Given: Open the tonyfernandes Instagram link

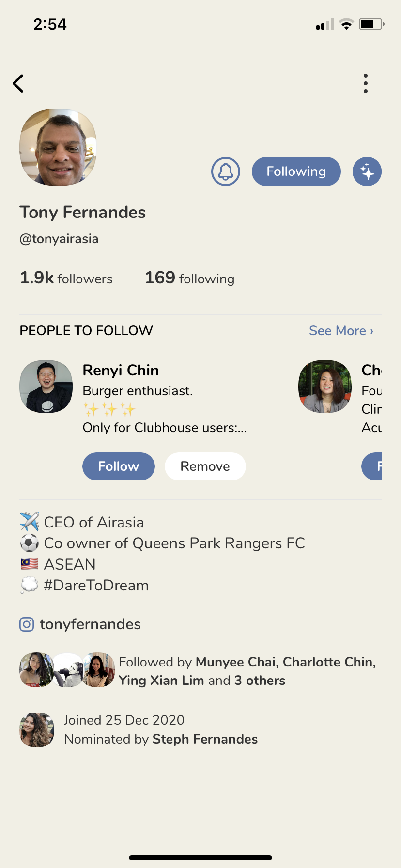Looking at the screenshot, I should pos(91,624).
